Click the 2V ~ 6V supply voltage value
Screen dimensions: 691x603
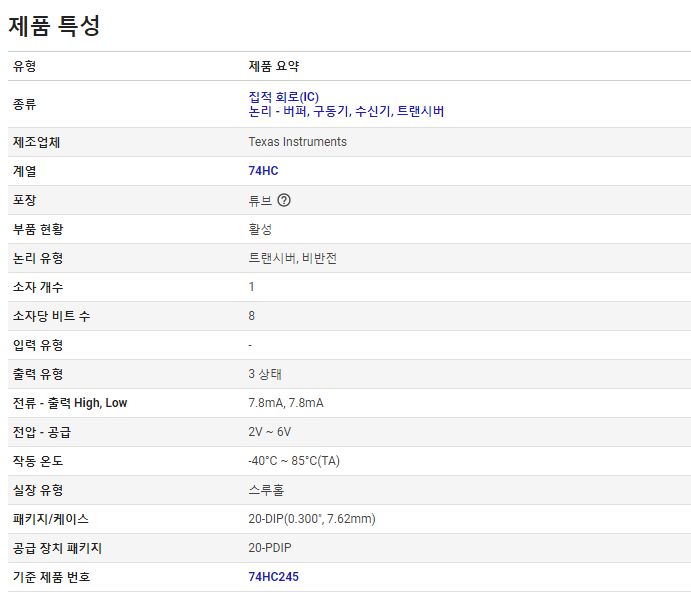(x=269, y=432)
